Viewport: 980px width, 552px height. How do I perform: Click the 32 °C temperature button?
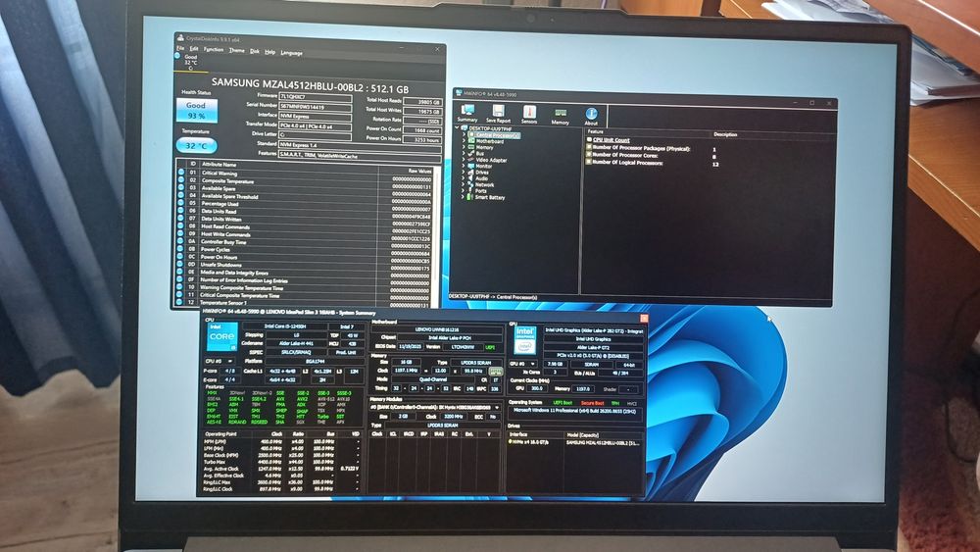click(x=196, y=146)
